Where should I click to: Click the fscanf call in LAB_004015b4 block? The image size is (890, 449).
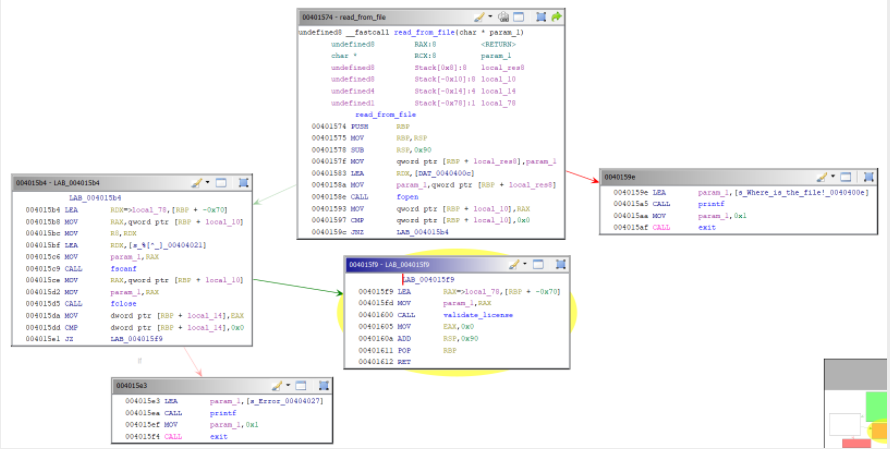tap(122, 268)
